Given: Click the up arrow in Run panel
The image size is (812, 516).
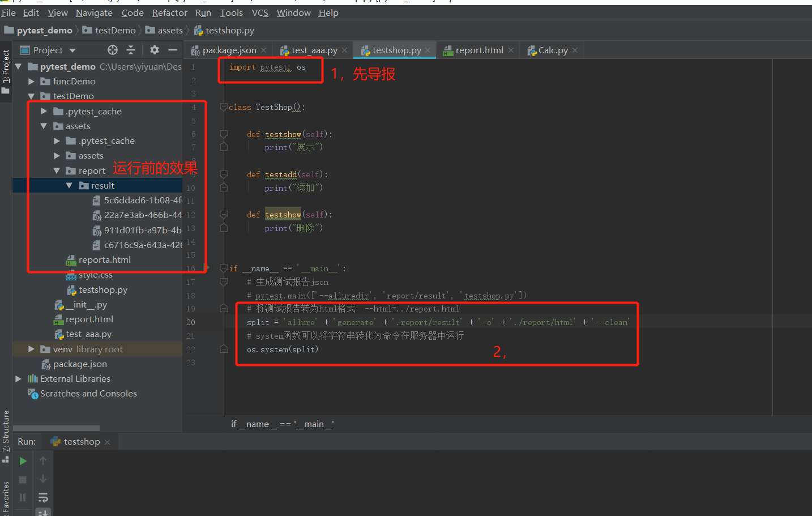Looking at the screenshot, I should pos(43,461).
